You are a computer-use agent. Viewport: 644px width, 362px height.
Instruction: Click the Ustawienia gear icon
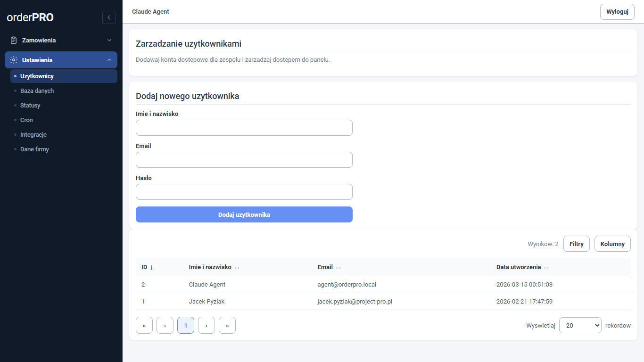[14, 60]
